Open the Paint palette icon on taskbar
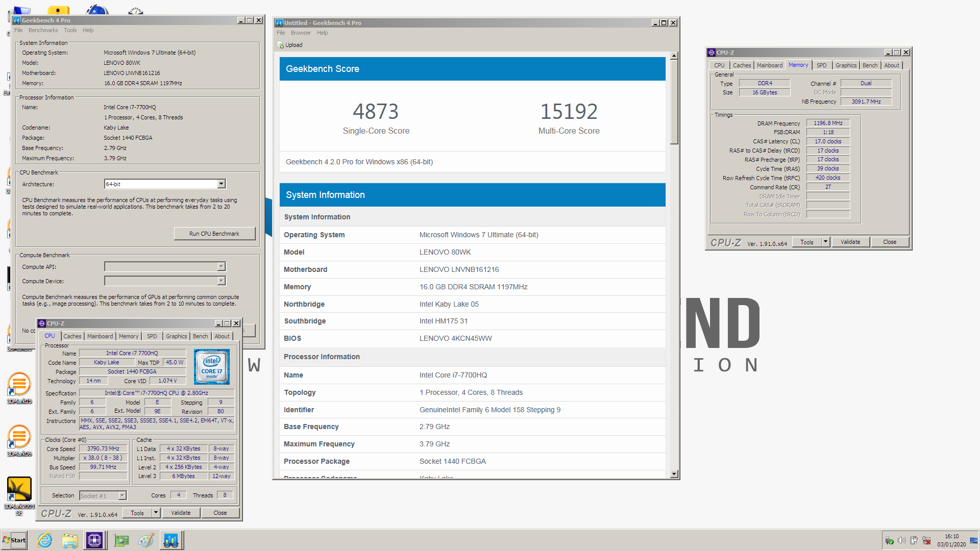This screenshot has height=551, width=980. click(x=146, y=540)
